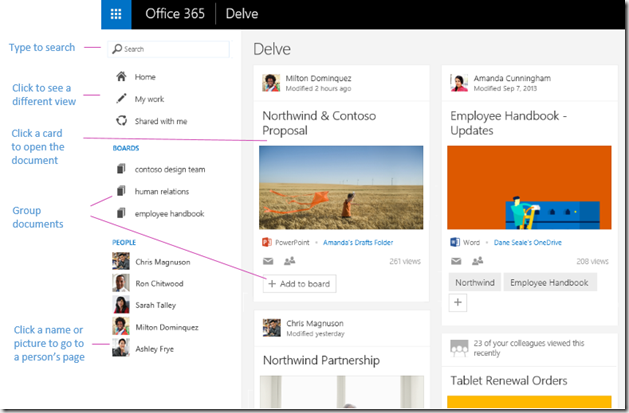
Task: Open the orange Employee Handbook thumbnail
Action: click(529, 187)
